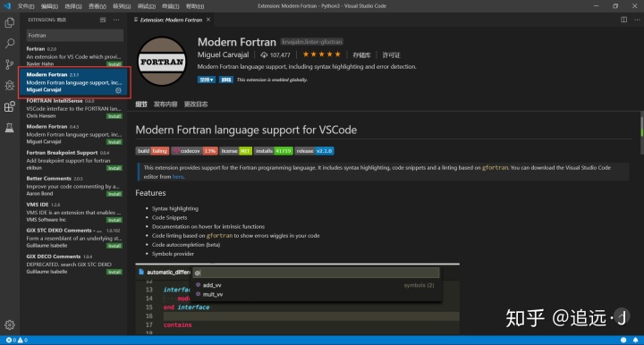Screen dimensions: 644x345
Task: Open the 查看 (View) menu
Action: click(97, 6)
